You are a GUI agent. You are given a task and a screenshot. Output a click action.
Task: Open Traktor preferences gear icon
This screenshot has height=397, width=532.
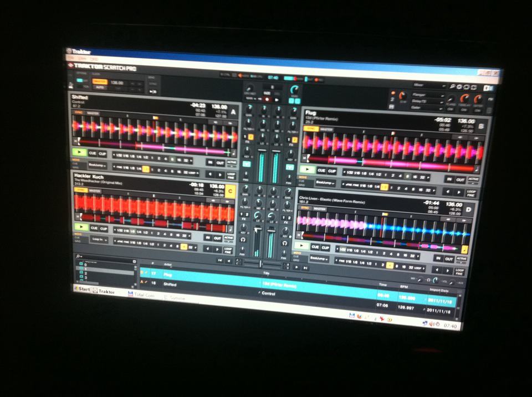459,87
